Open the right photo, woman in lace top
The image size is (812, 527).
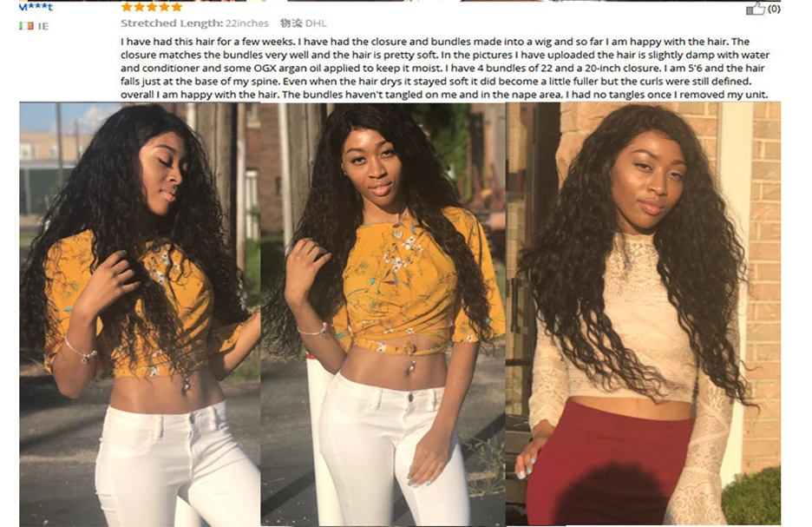pos(643,314)
